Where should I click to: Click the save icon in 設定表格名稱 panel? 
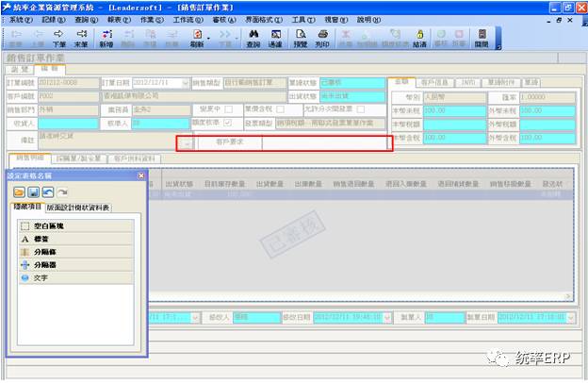tap(33, 192)
